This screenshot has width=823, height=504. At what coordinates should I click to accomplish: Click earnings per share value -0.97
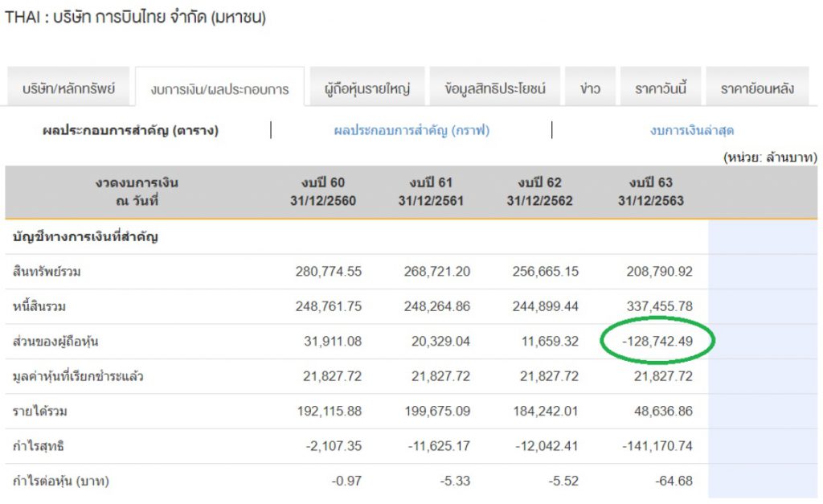tap(346, 481)
